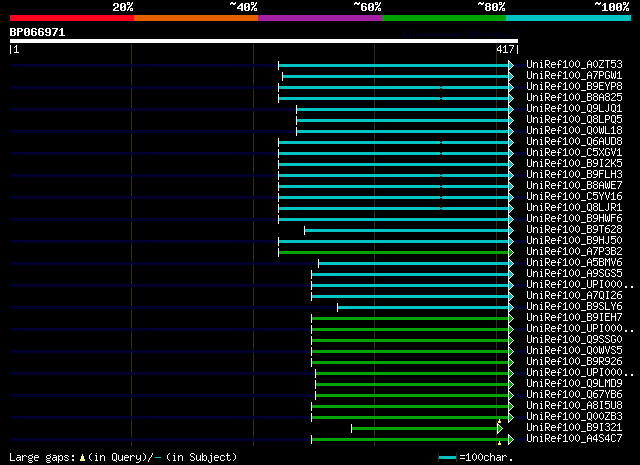Click the purple ~60% legend segment
Viewport: 640px width, 465px height.
[x=320, y=18]
